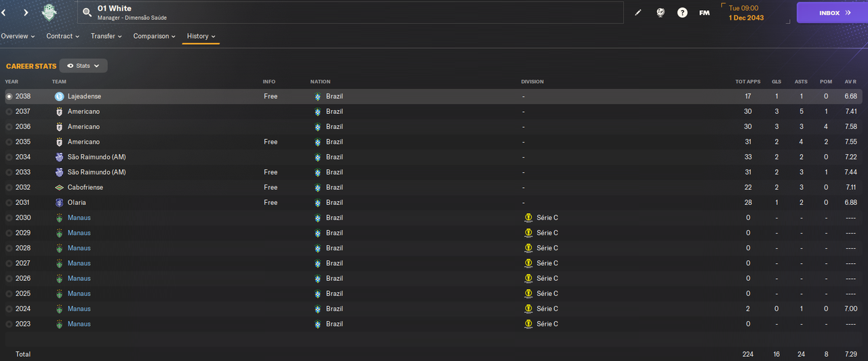
Task: Click the search magnifier icon
Action: point(87,12)
